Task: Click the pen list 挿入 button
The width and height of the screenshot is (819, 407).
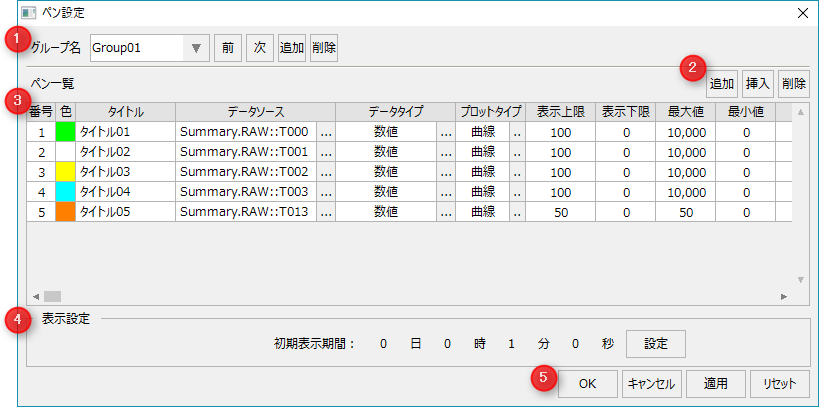Action: [x=758, y=84]
